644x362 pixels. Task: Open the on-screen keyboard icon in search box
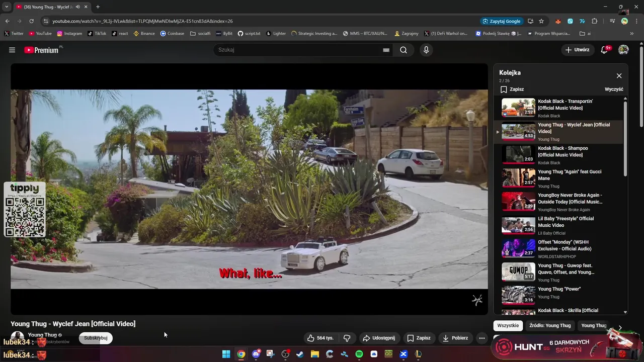point(386,50)
